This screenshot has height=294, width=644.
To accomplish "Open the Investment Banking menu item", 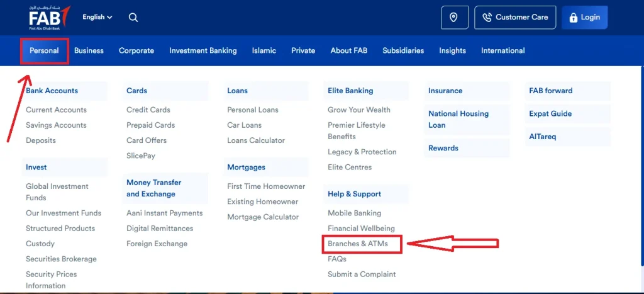I will pos(203,50).
